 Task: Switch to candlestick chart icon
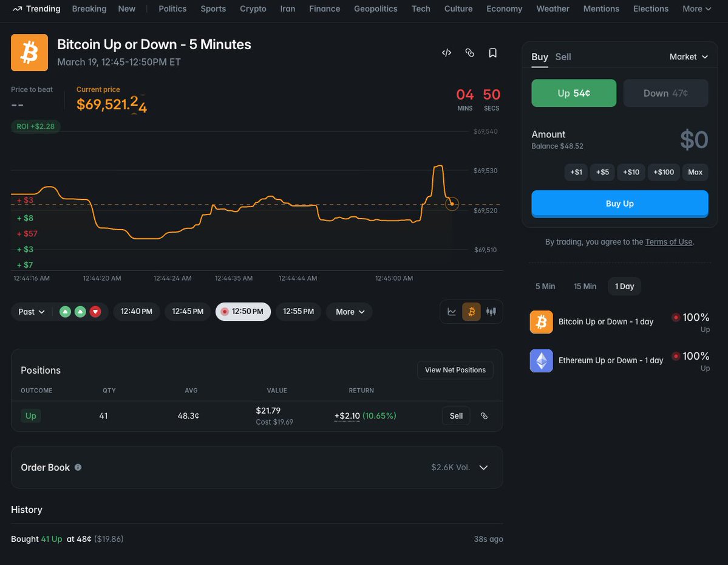[491, 311]
